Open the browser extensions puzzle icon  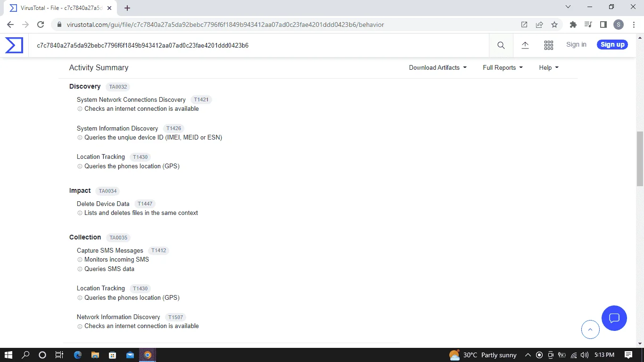pos(573,25)
